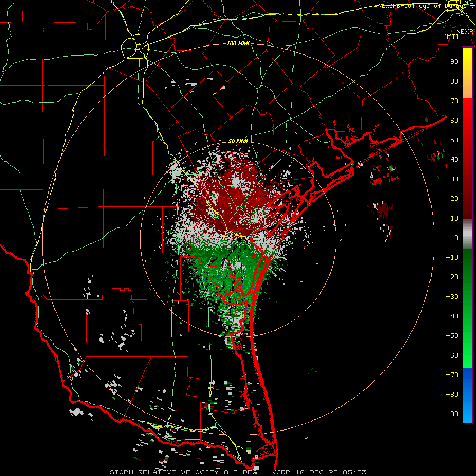Click the NEXLAB College of DuPage watermark text
The image size is (476, 476).
426,6
